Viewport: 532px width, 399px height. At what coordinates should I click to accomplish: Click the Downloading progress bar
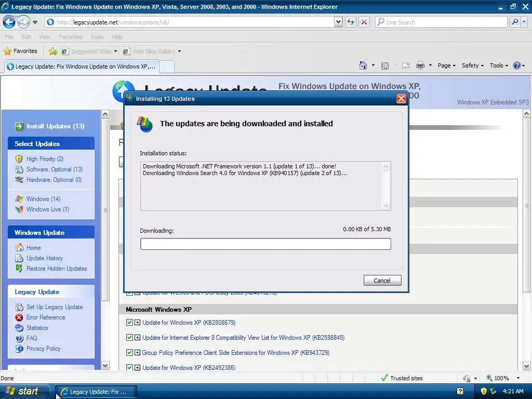tap(265, 244)
